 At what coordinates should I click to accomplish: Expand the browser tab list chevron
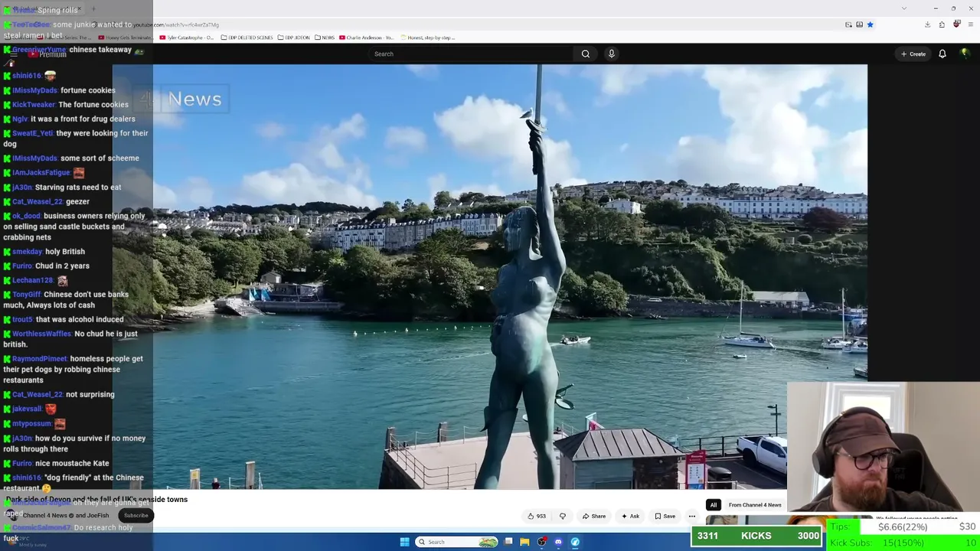pyautogui.click(x=904, y=8)
